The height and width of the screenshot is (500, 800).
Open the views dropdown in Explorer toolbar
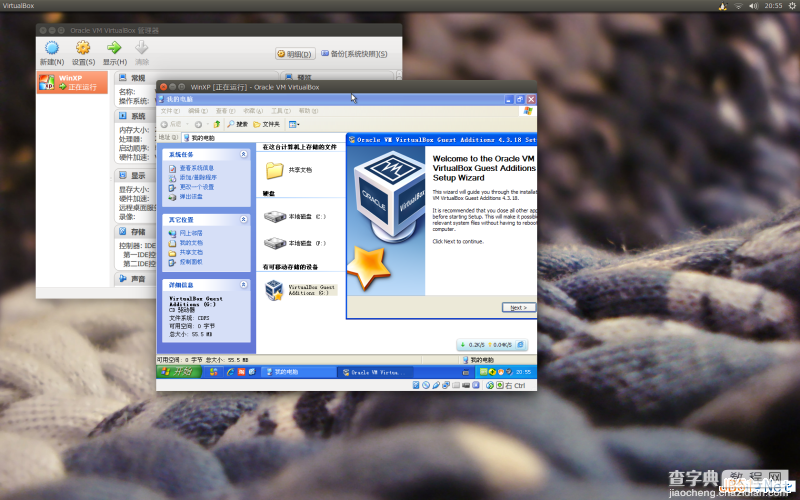(x=294, y=124)
